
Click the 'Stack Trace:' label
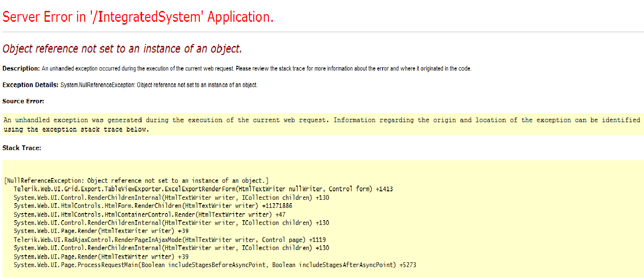[22, 148]
